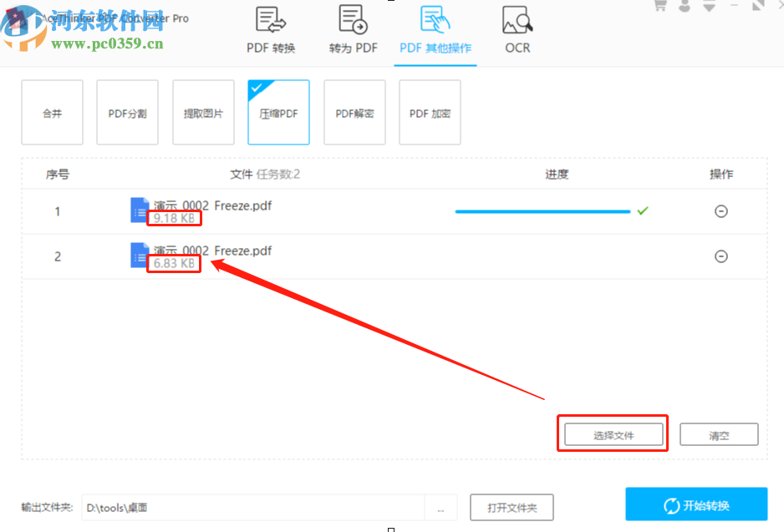Open the OCR tab
The width and height of the screenshot is (784, 532).
tap(517, 31)
